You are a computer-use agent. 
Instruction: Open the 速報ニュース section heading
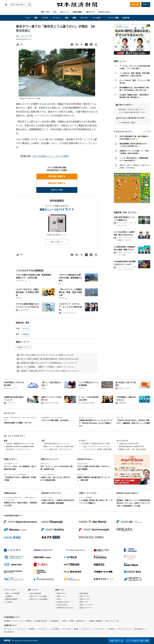[x=120, y=61]
